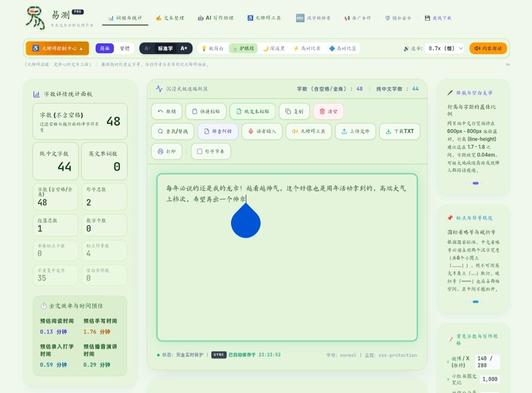The height and width of the screenshot is (393, 532).
Task: Open the 速率 speed dropdown
Action: click(445, 48)
